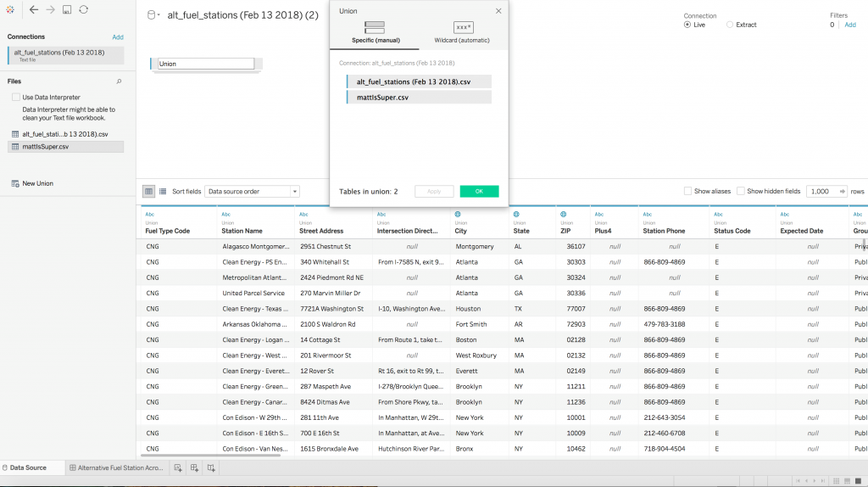Click New Union in the Files pane
Viewport: 868px width, 487px height.
tap(33, 183)
